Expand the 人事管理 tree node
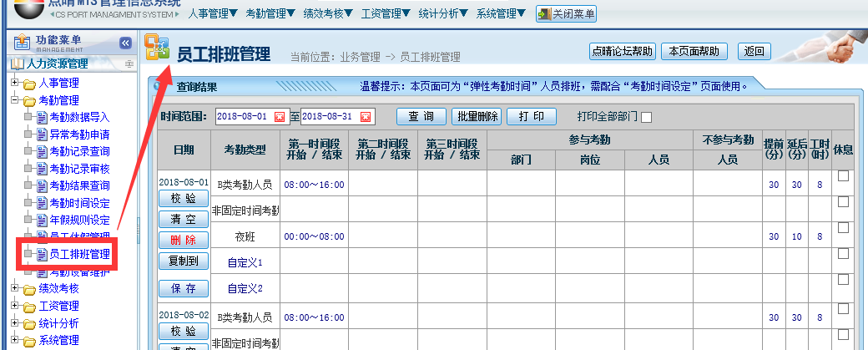 click(x=14, y=83)
